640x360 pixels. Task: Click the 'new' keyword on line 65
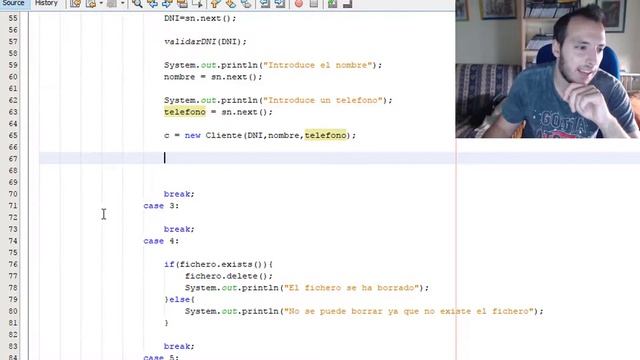[x=192, y=136]
